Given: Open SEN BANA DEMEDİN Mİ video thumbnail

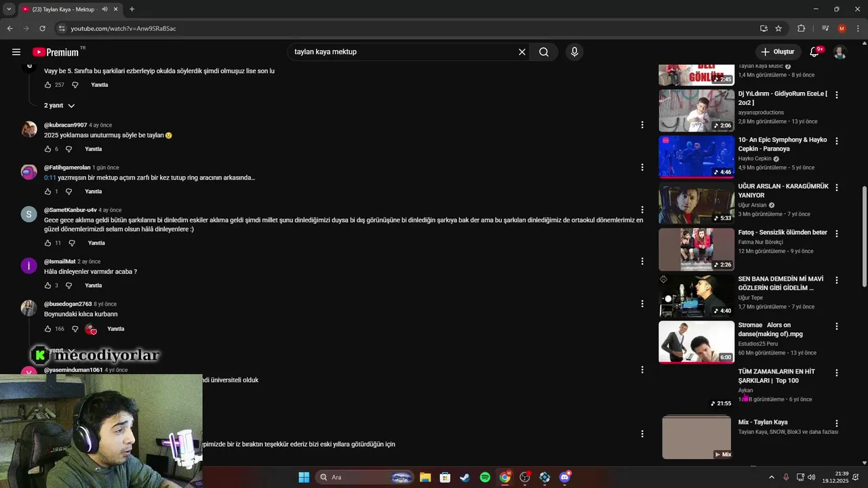Looking at the screenshot, I should click(696, 296).
